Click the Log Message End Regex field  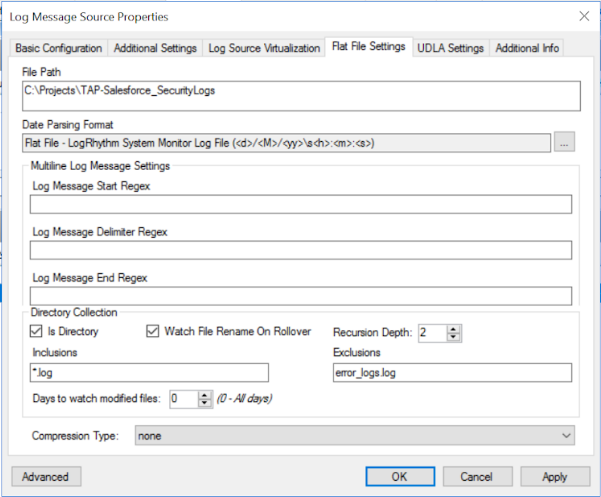(x=300, y=296)
